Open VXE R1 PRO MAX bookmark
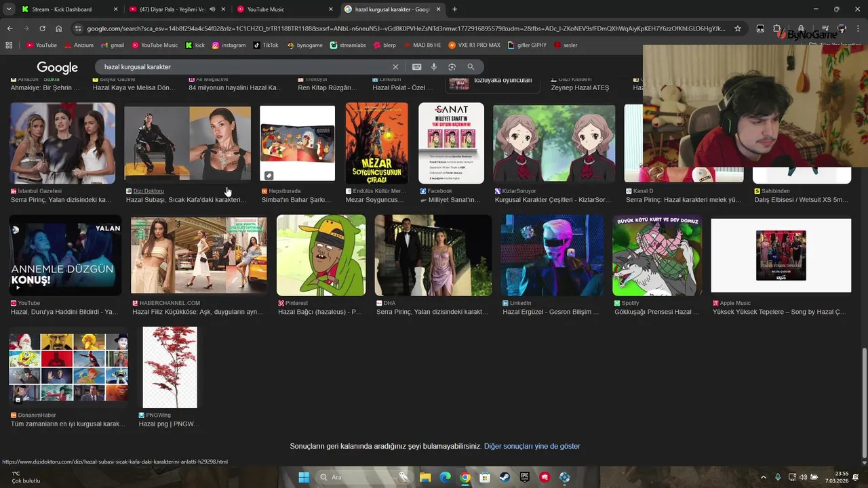 pyautogui.click(x=474, y=45)
